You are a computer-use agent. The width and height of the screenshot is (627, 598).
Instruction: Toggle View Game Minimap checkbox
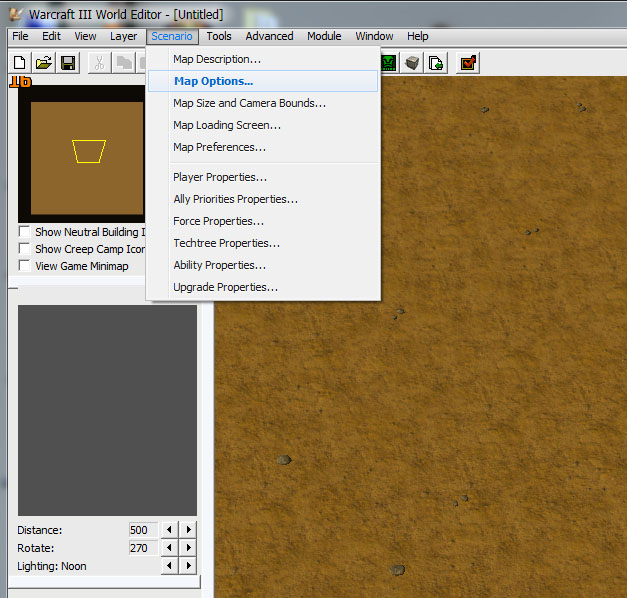coord(24,266)
